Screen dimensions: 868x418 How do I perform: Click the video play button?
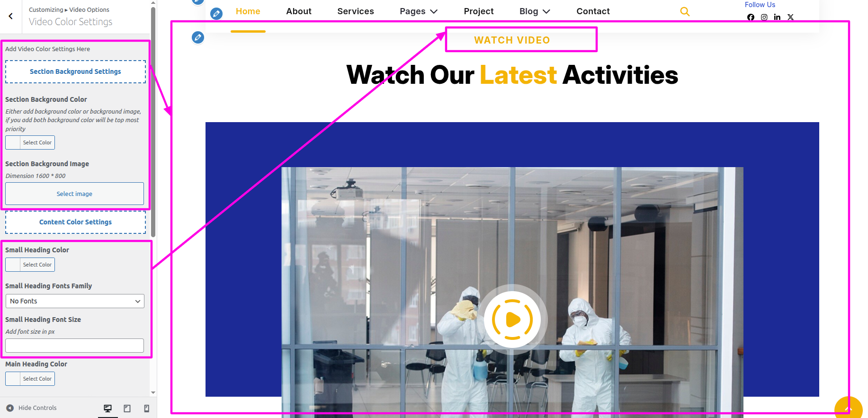tap(512, 320)
